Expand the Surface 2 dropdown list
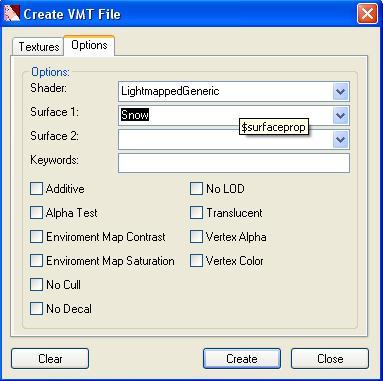Image resolution: width=383 pixels, height=381 pixels. [x=340, y=139]
